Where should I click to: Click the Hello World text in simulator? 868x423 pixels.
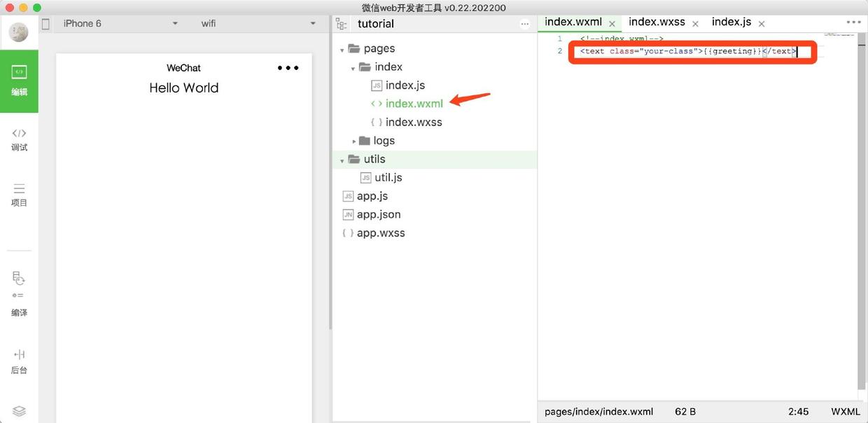pyautogui.click(x=184, y=88)
